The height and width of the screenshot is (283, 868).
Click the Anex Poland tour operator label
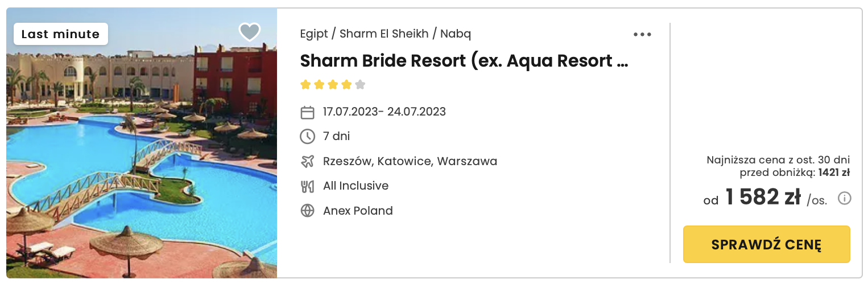[358, 211]
